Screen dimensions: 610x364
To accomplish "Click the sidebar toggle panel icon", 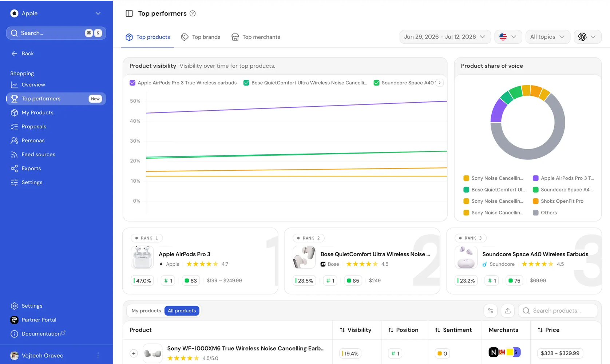I will click(x=129, y=13).
